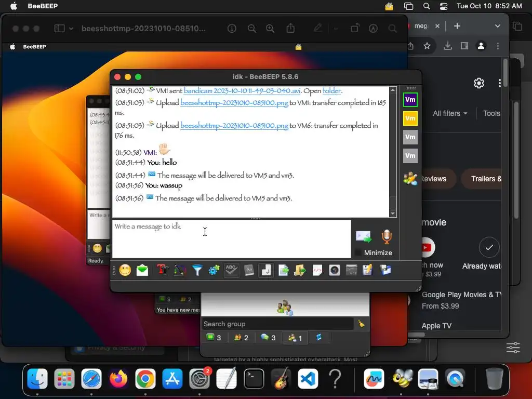Click the send folder icon in chat toolbar
The height and width of the screenshot is (399, 532).
[x=300, y=270]
